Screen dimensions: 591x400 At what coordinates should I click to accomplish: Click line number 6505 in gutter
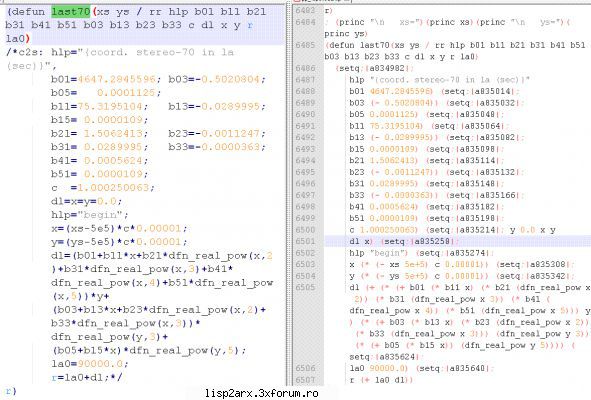click(x=305, y=287)
